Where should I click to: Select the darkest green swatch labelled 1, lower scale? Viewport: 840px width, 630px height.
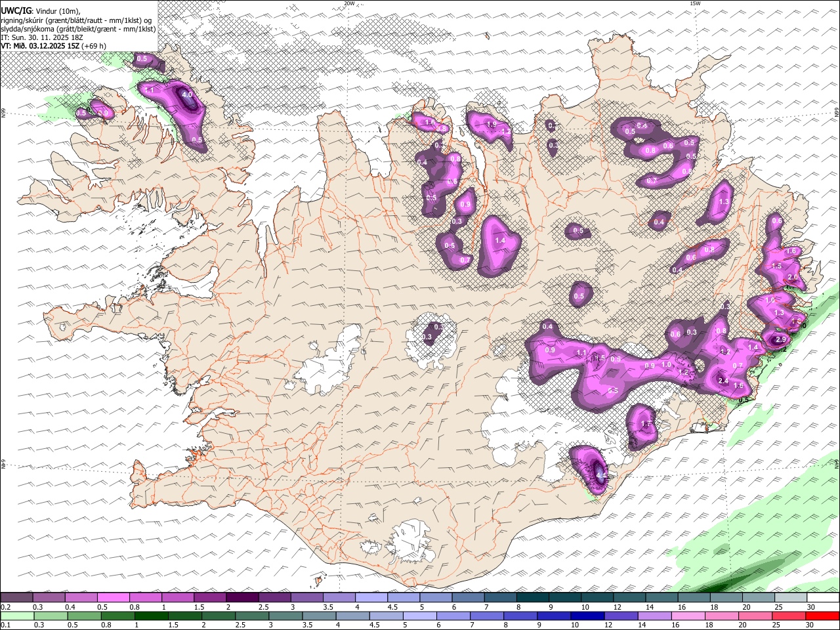point(152,616)
